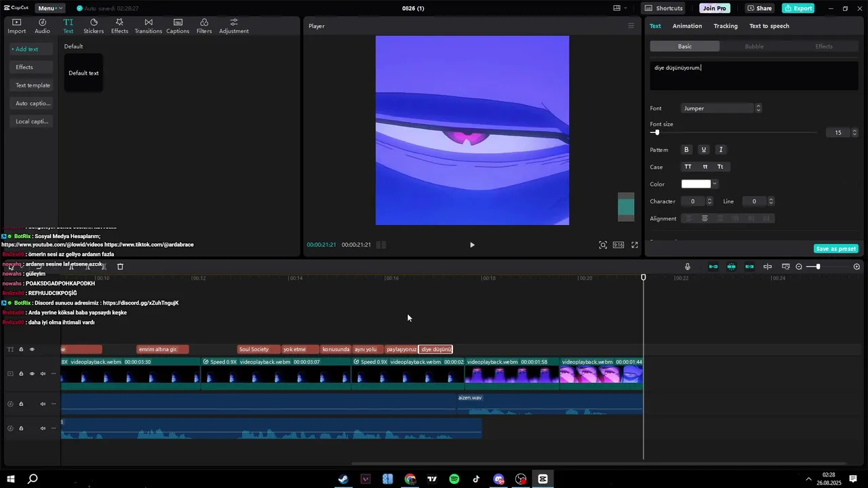Open the Adjustment panel
Image resolution: width=868 pixels, height=488 pixels.
coord(234,26)
